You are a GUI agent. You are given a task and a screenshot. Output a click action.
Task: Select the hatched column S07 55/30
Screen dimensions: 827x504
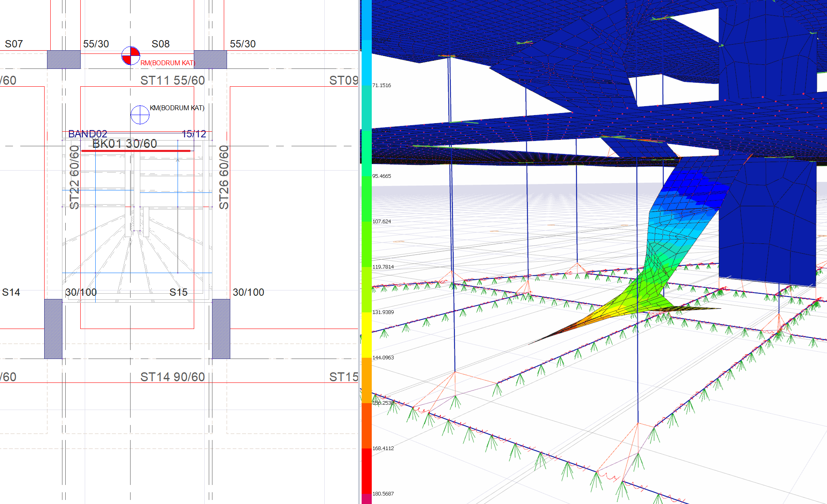[64, 60]
